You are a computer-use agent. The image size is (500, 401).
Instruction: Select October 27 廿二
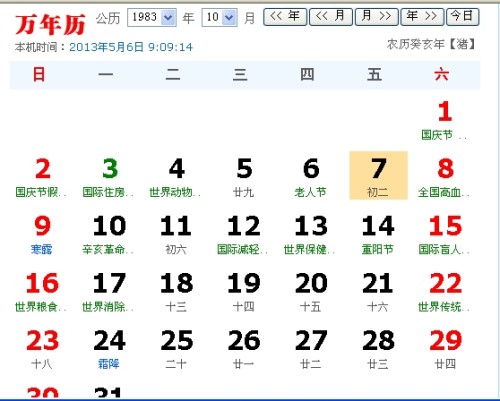tap(311, 350)
